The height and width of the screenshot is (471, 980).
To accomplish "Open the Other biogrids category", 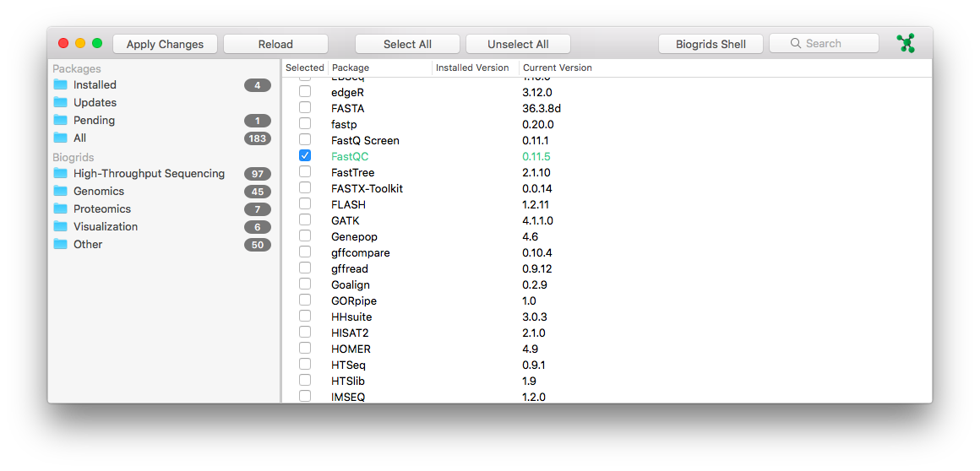I will pos(88,244).
